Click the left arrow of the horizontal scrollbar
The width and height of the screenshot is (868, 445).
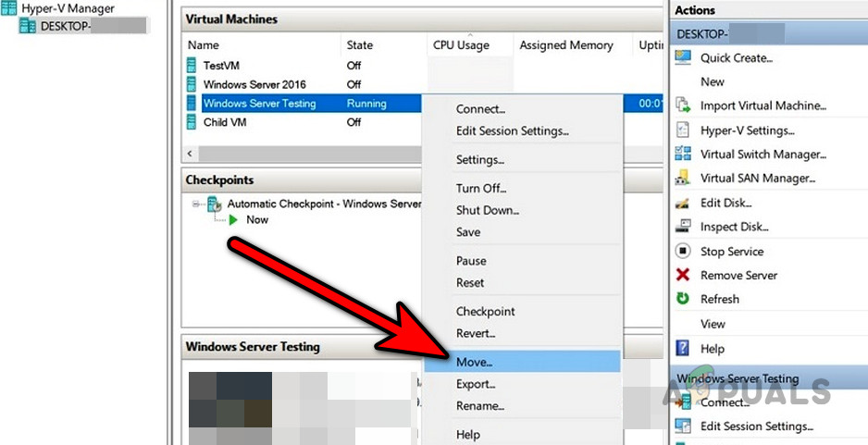190,154
